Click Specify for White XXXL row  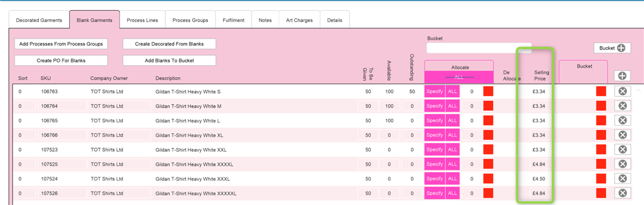(x=434, y=178)
